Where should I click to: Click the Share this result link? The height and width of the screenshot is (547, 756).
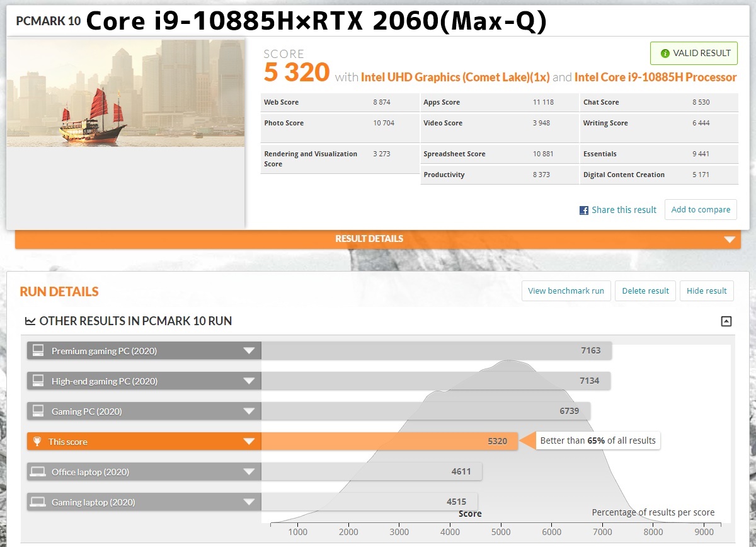point(624,210)
